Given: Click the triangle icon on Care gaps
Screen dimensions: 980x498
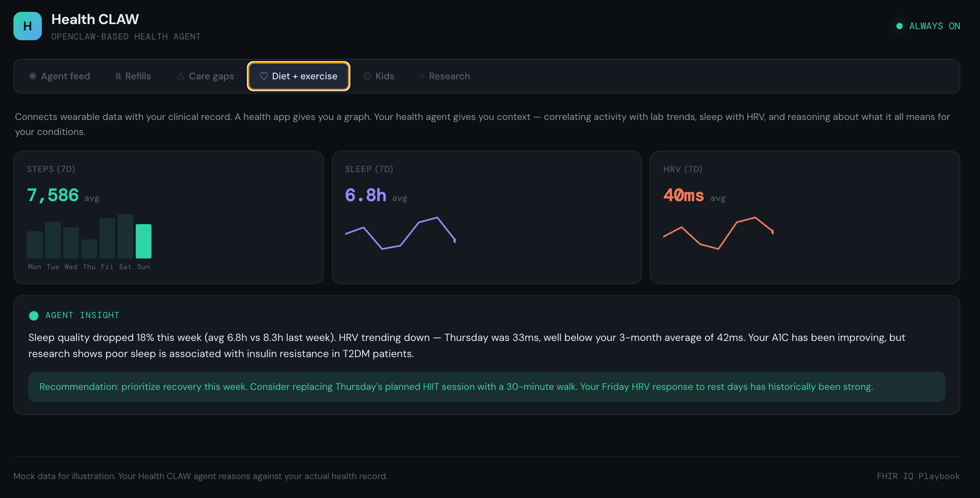Looking at the screenshot, I should (x=181, y=76).
